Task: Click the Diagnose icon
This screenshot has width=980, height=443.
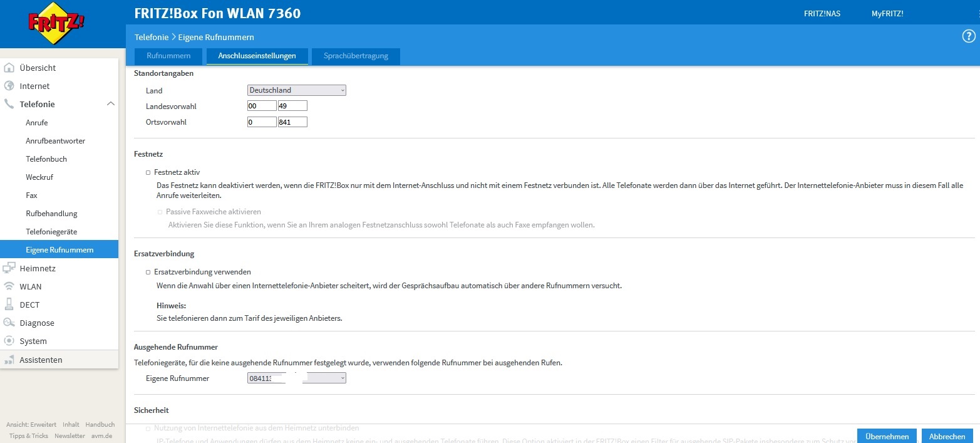Action: click(9, 323)
